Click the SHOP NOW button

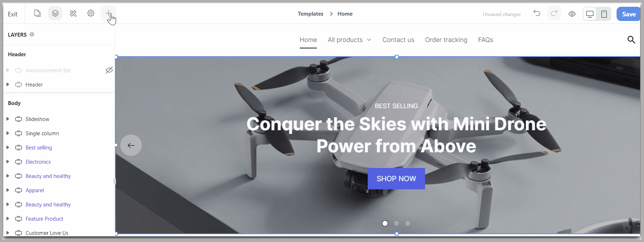[396, 179]
